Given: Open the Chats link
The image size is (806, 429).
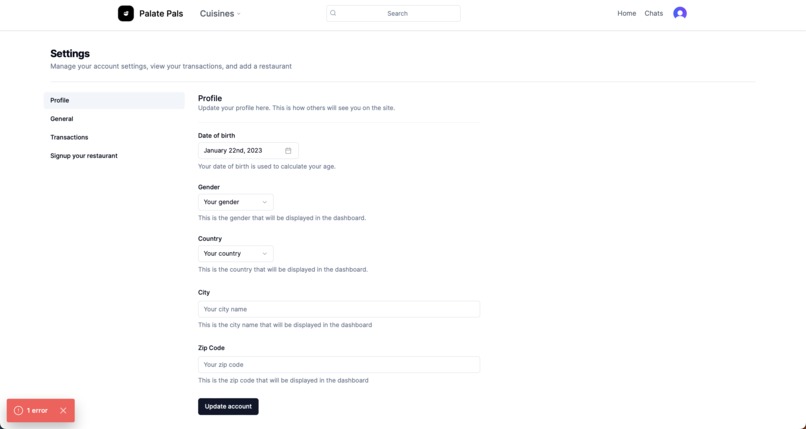Looking at the screenshot, I should tap(653, 13).
